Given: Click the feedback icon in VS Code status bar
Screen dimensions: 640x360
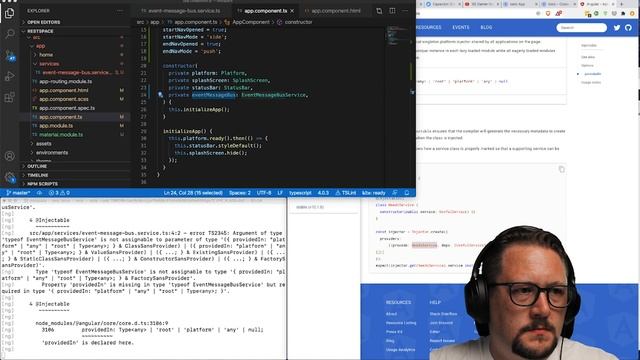Looking at the screenshot, I should point(394,193).
